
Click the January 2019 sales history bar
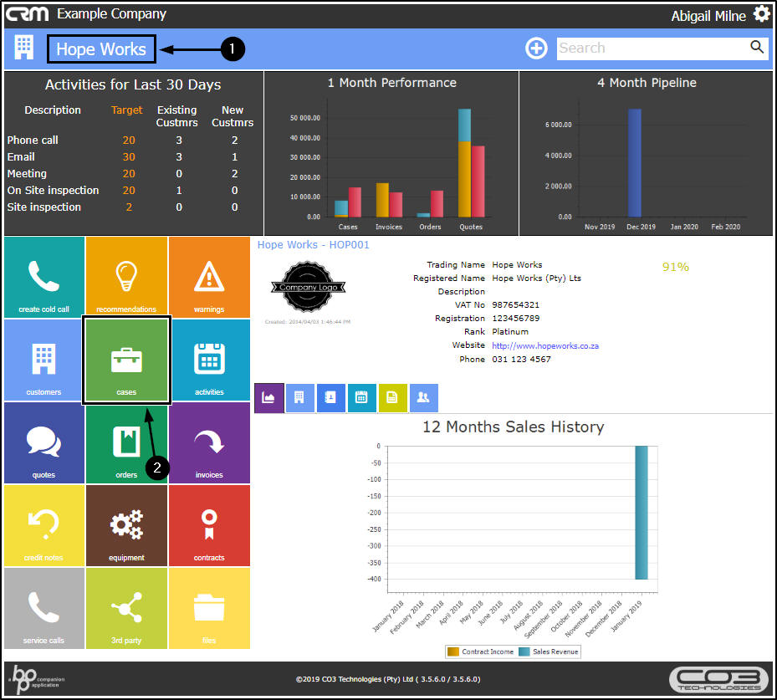(x=642, y=512)
